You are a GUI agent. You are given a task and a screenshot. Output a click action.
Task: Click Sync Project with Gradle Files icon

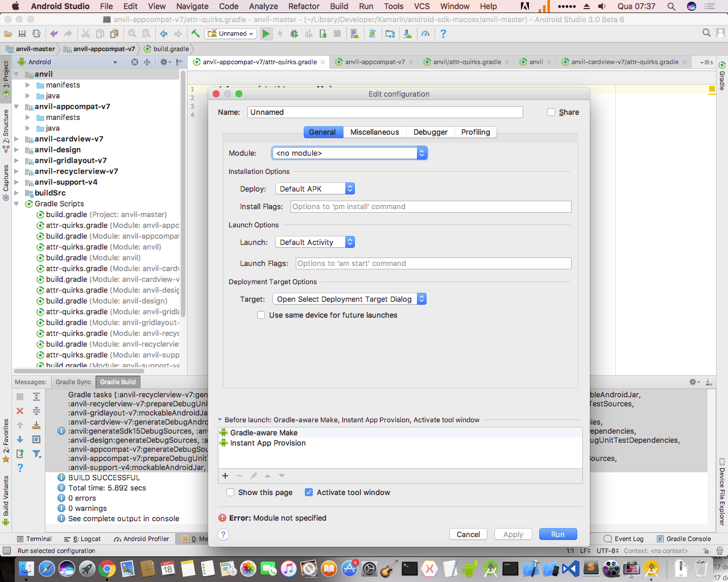pos(372,34)
